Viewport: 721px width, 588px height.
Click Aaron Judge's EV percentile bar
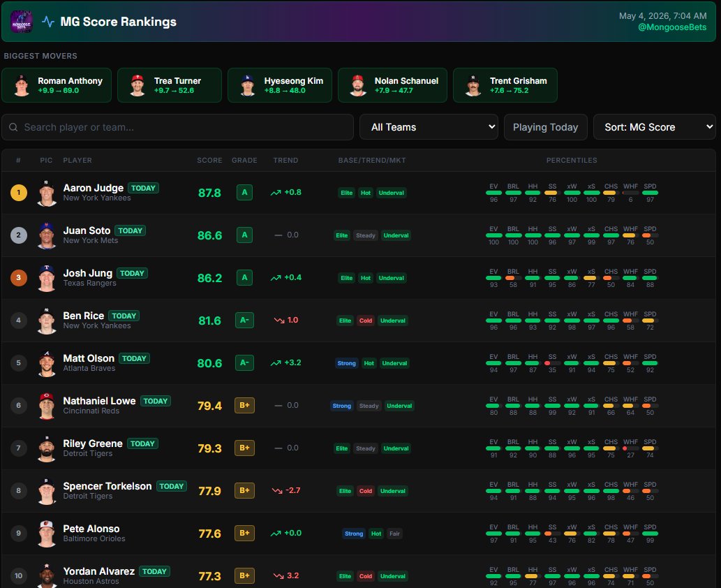tap(493, 193)
